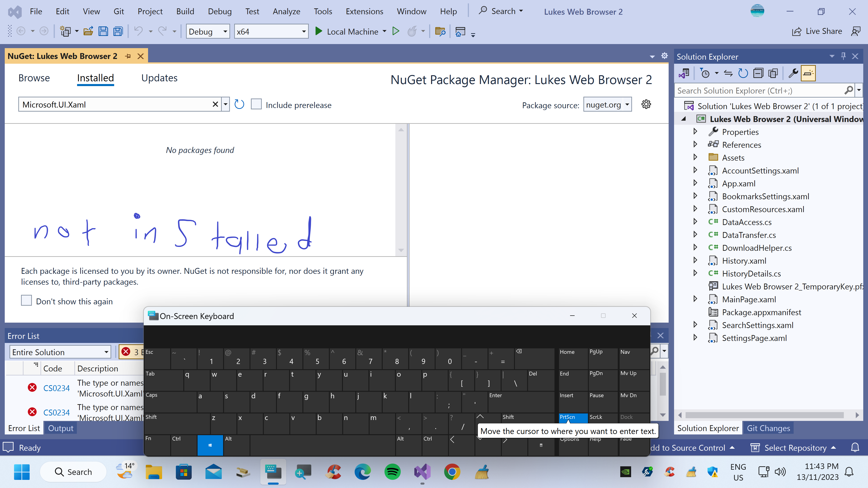Open the nuget.org package source dropdown
Image resolution: width=868 pixels, height=488 pixels.
608,105
